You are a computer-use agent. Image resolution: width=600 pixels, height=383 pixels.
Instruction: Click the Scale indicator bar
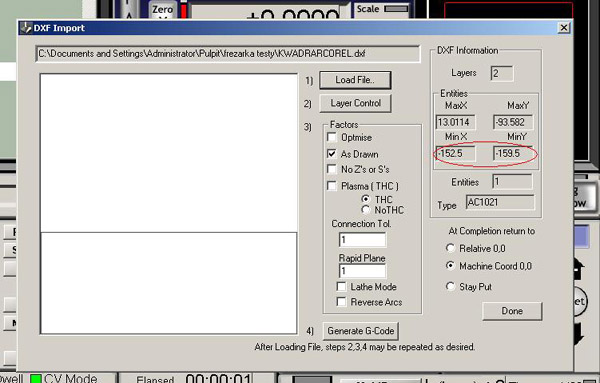[396, 8]
